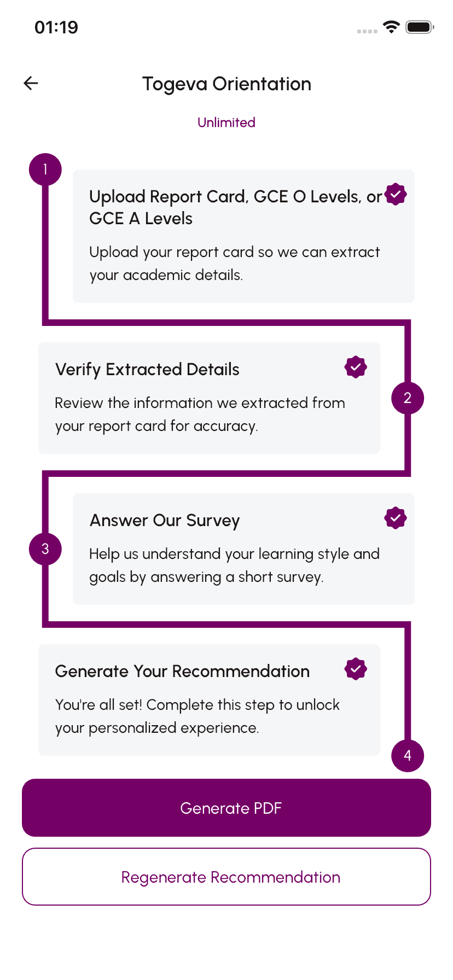Viewport: 453px width, 980px height.
Task: Click the badge on Generate Your Recommendation step
Action: point(356,668)
